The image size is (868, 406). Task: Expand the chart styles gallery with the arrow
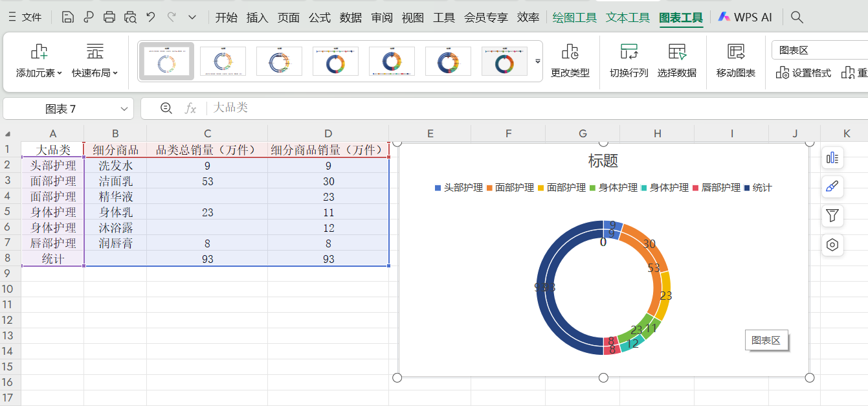tap(537, 60)
